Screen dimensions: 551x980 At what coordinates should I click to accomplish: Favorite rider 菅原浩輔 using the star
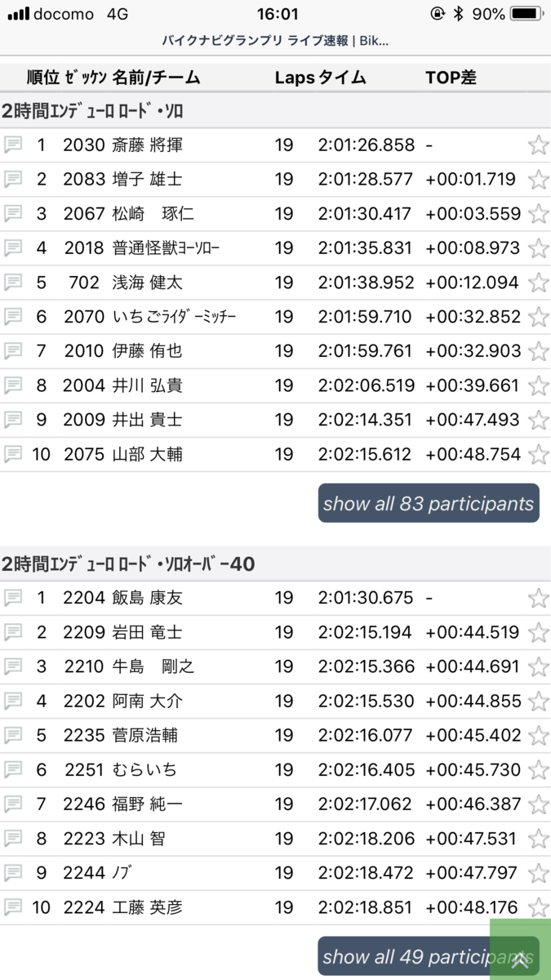click(538, 735)
